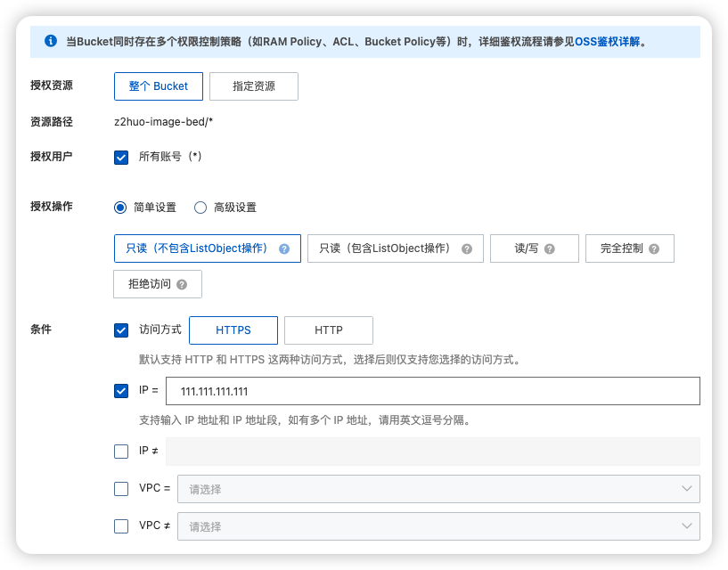Choose the HTTP access method button
Viewport: 728px width, 570px height.
point(329,330)
